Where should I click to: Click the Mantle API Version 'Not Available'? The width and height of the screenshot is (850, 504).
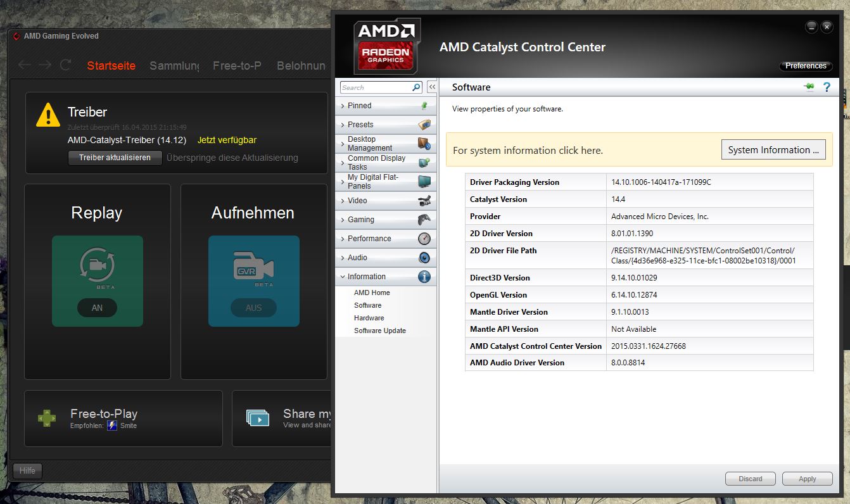pyautogui.click(x=634, y=329)
